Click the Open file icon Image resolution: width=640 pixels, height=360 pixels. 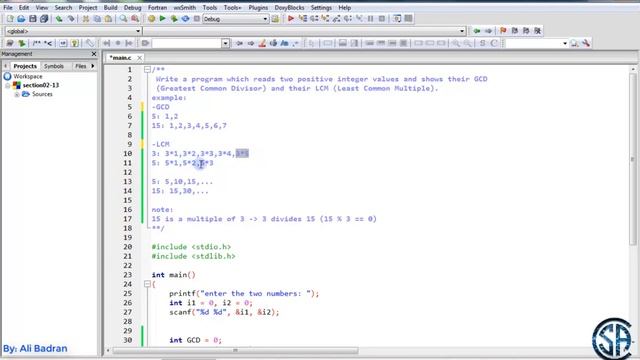tap(21, 19)
